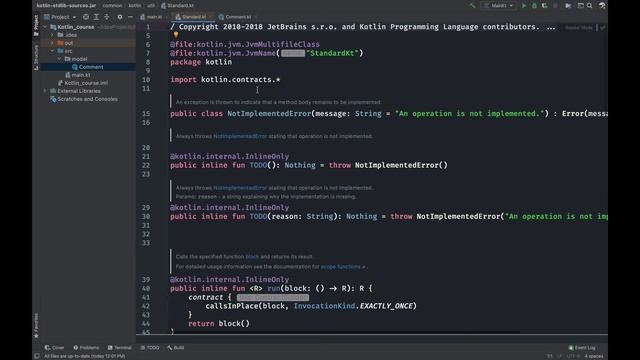Screen dimensions: 640x360
Task: Click the cursor position indicator in status bar
Action: (x=550, y=356)
